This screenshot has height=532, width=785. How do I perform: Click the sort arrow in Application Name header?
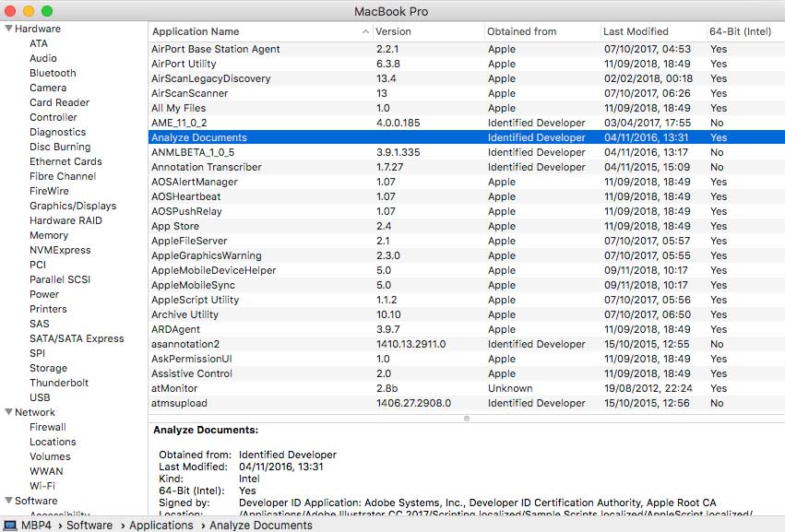click(x=365, y=31)
